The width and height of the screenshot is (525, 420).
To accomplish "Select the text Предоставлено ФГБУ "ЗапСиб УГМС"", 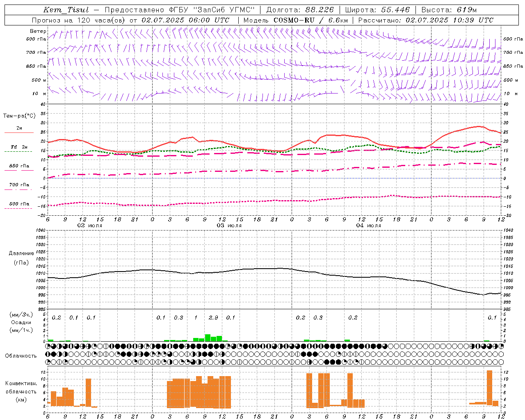I will pyautogui.click(x=180, y=10).
